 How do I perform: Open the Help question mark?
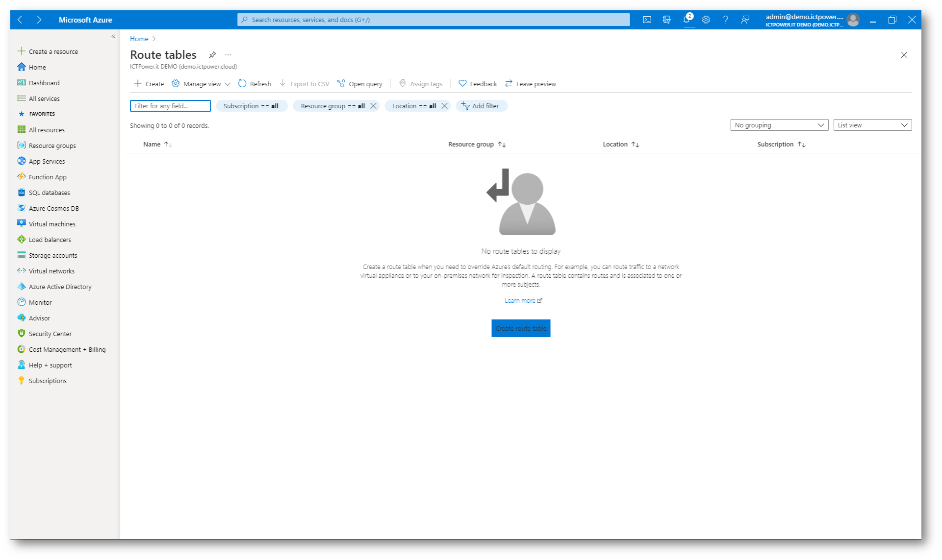tap(725, 20)
